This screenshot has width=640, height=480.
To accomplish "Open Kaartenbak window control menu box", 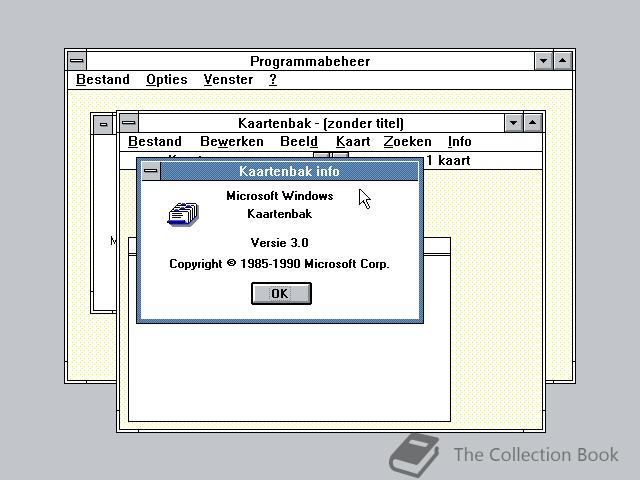I will pyautogui.click(x=129, y=123).
